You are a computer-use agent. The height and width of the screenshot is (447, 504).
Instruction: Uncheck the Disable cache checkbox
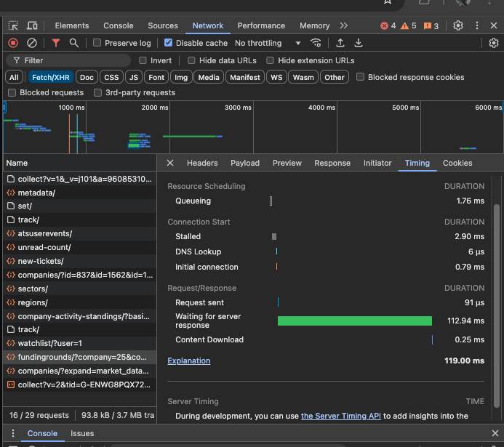tap(169, 43)
